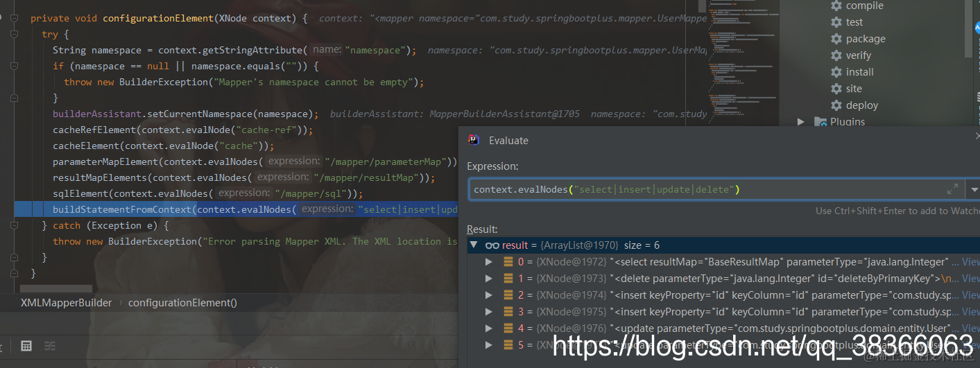980x368 pixels.
Task: Click the gear icon beside verify
Action: tap(836, 55)
